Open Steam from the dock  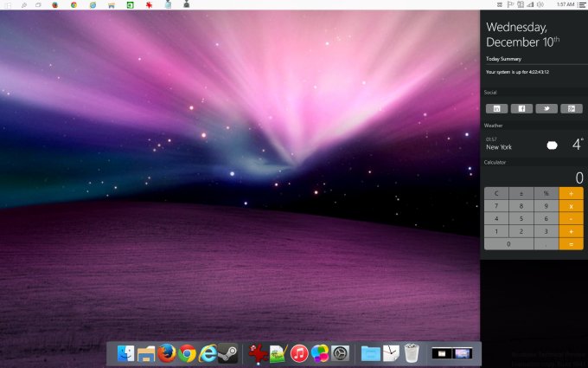(228, 353)
